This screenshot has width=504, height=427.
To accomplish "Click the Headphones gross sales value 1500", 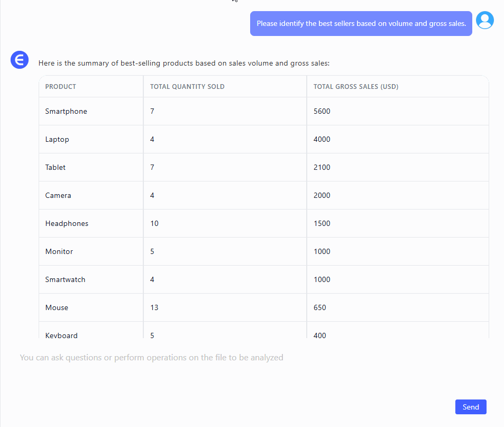I will [322, 224].
